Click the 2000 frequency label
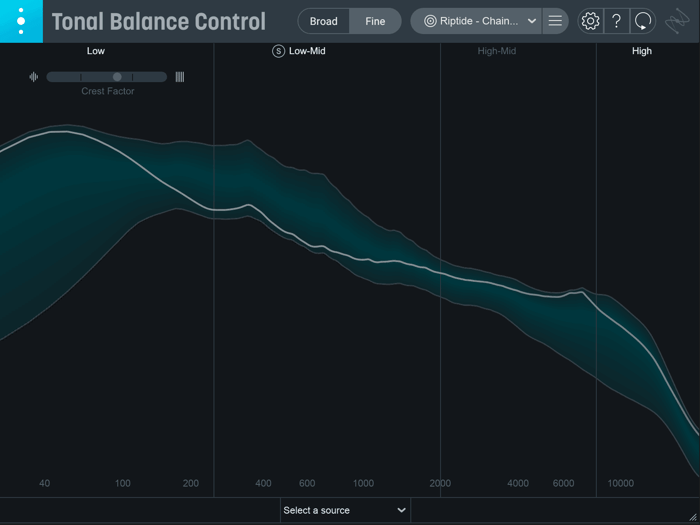Screen dimensions: 700x525 (x=440, y=483)
